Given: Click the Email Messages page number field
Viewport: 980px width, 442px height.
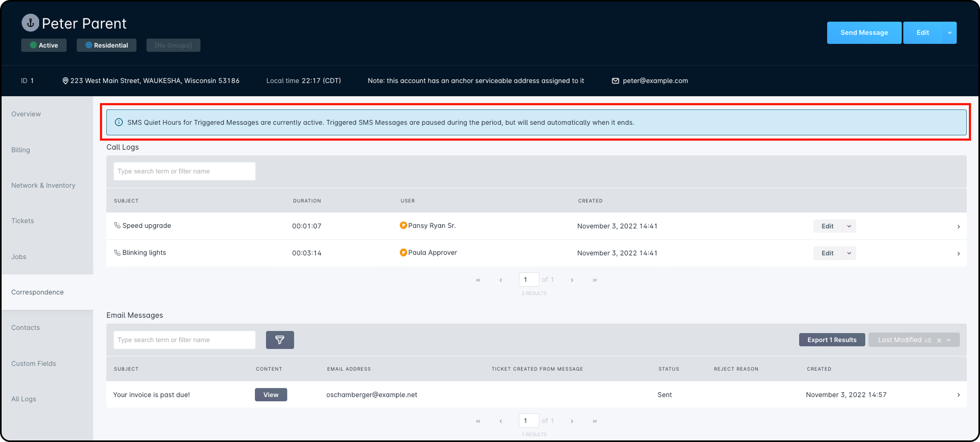Looking at the screenshot, I should pyautogui.click(x=529, y=421).
